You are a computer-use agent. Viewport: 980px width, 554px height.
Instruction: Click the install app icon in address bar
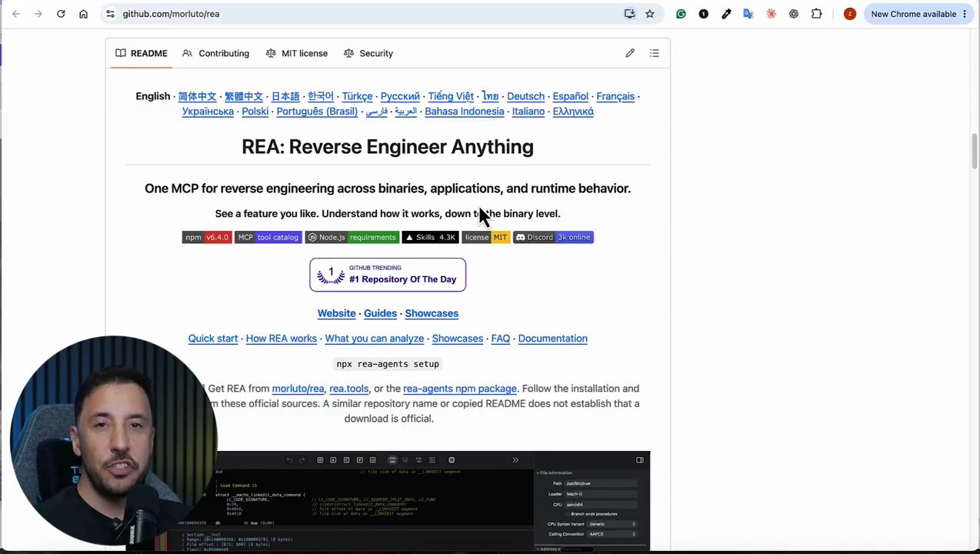coord(630,14)
